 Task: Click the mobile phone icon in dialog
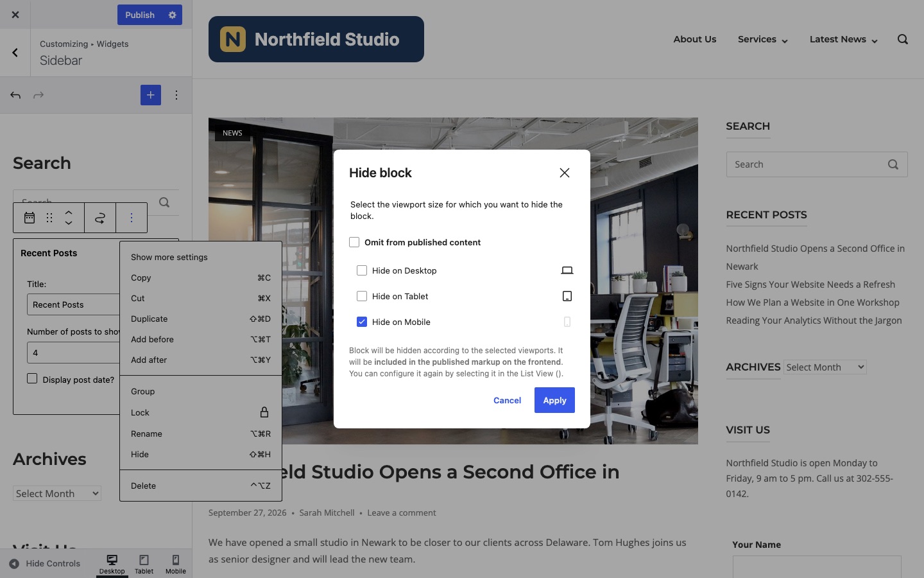567,322
